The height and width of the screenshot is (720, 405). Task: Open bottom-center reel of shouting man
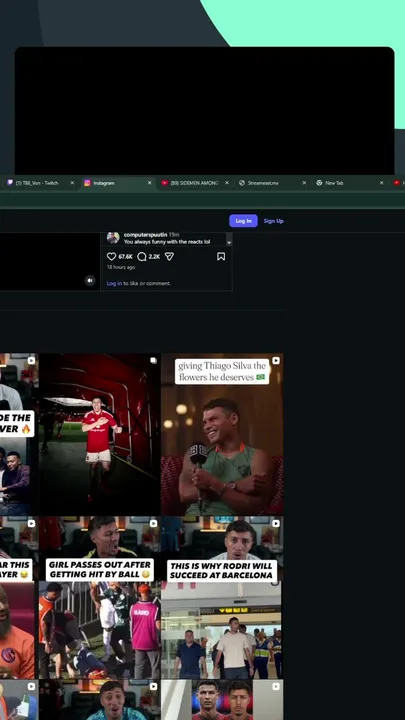tap(100, 700)
